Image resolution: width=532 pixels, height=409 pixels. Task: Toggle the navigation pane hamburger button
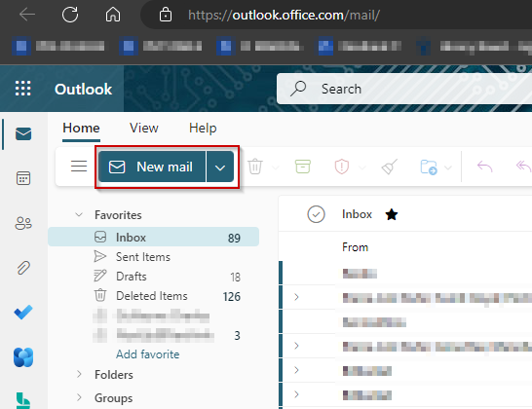pos(79,167)
